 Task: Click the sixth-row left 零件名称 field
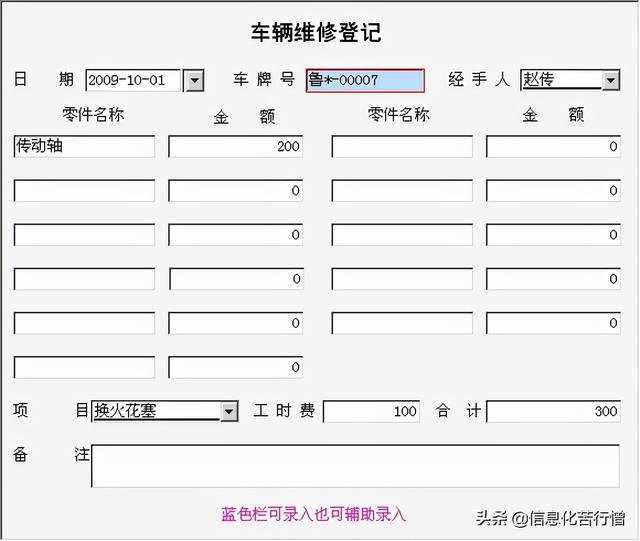click(84, 367)
